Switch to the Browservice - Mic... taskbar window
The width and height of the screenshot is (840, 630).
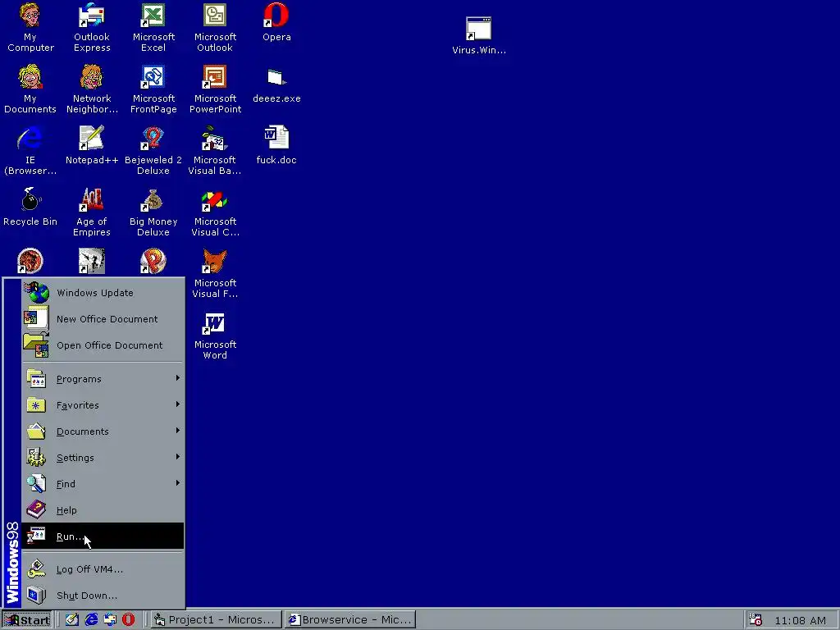pos(350,620)
